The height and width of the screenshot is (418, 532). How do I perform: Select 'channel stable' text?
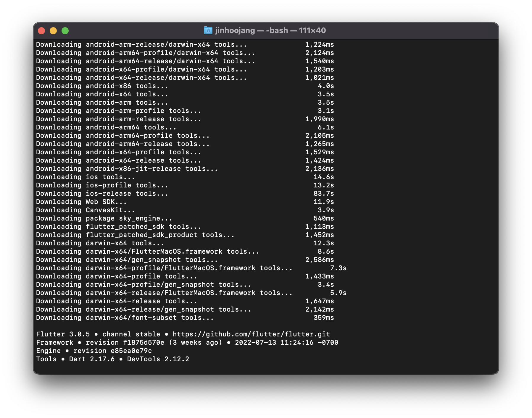131,334
